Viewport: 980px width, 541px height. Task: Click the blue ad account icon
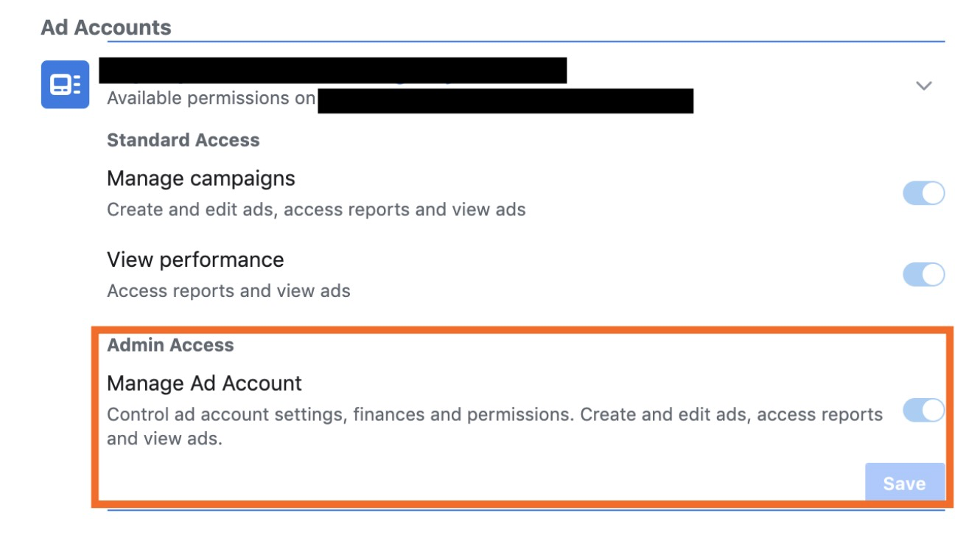tap(65, 85)
